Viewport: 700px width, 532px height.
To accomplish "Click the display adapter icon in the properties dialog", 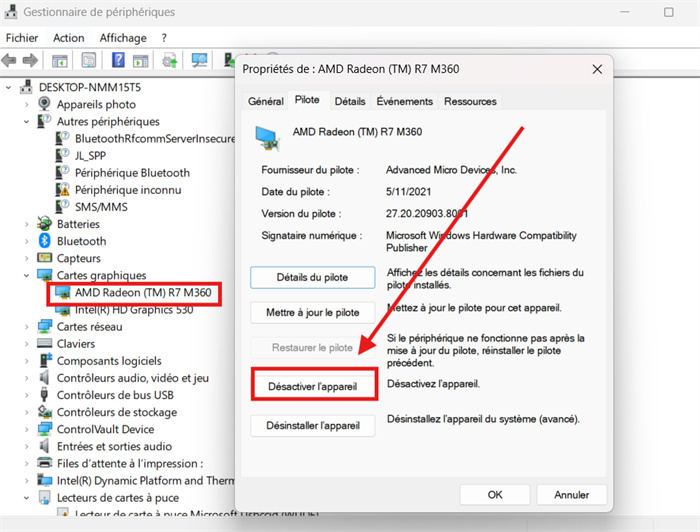I will click(x=267, y=138).
